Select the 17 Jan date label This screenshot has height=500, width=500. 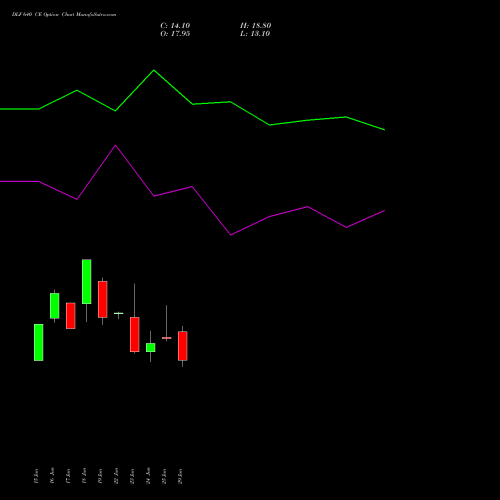point(68,476)
